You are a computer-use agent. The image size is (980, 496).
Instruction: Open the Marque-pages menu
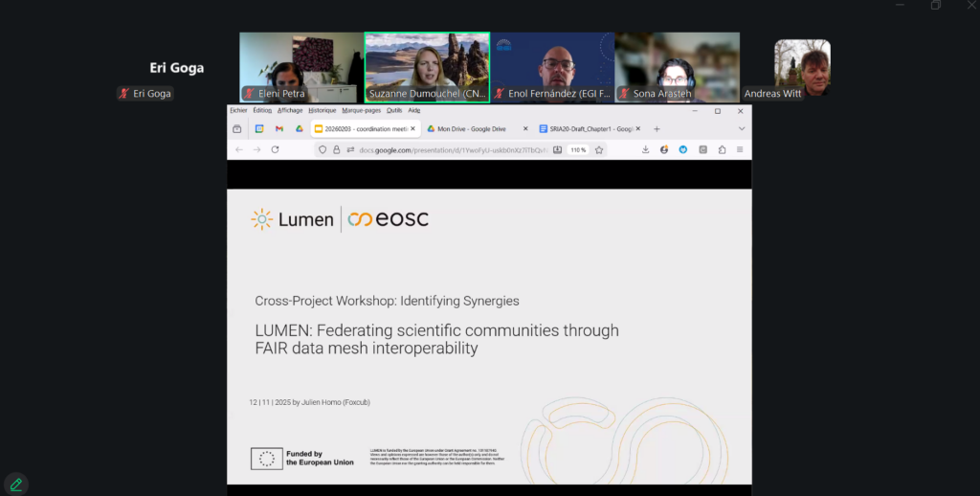(363, 110)
